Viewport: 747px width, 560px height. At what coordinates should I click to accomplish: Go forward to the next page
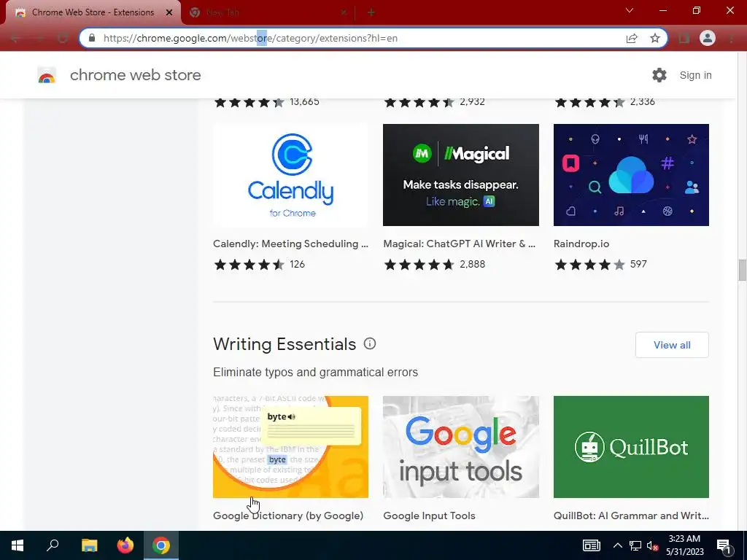click(x=39, y=38)
